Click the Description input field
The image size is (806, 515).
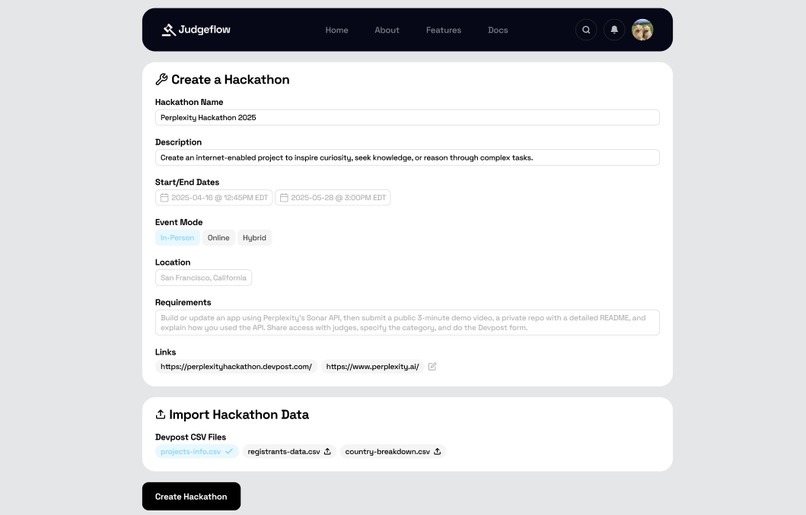[x=407, y=157]
